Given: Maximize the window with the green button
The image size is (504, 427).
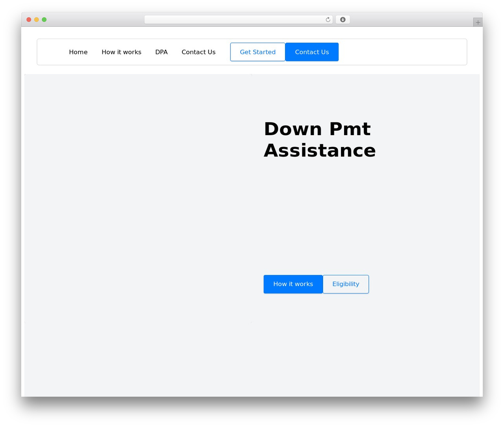Looking at the screenshot, I should tap(44, 20).
